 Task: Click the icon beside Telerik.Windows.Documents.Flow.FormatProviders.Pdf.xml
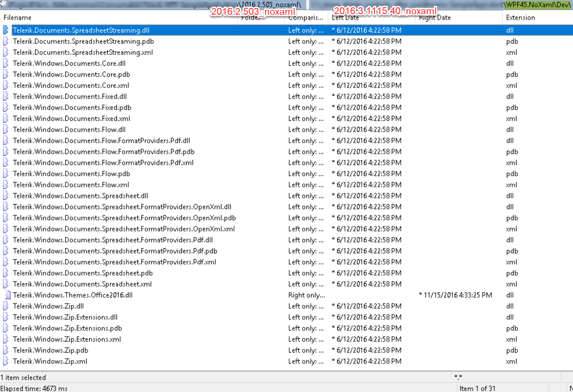pyautogui.click(x=6, y=163)
